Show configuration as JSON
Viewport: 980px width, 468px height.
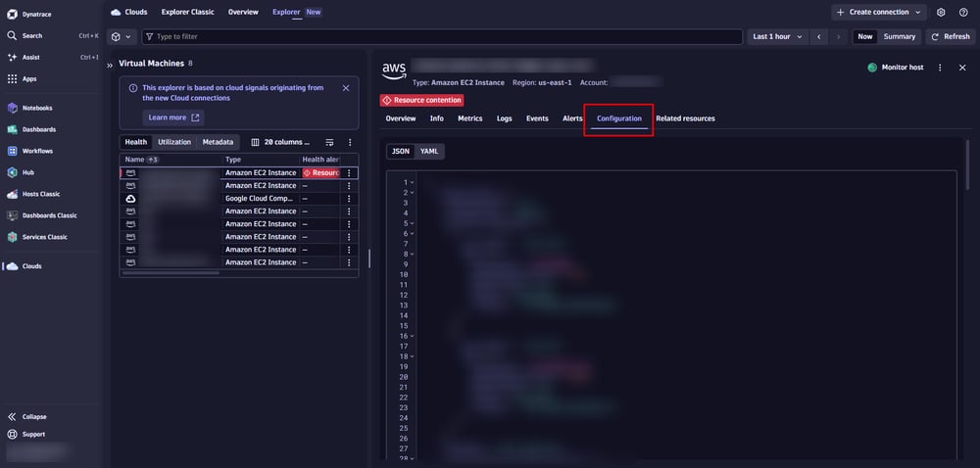click(401, 152)
